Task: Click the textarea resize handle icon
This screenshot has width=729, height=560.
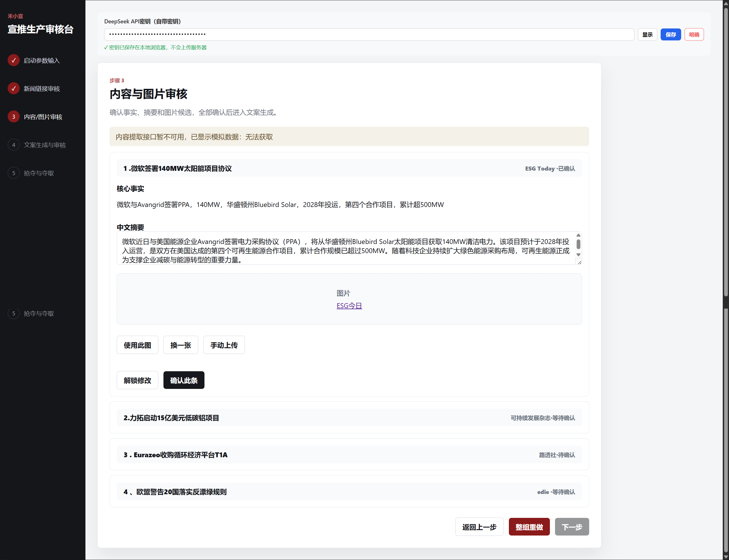Action: pyautogui.click(x=579, y=262)
